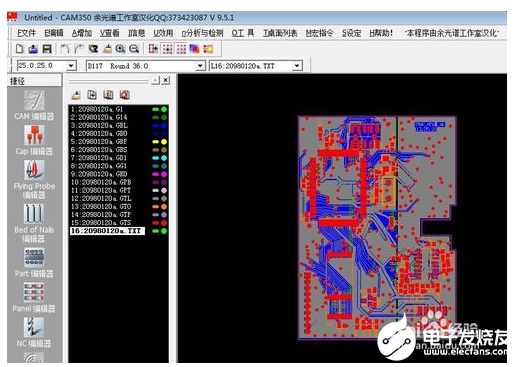Click the brush icon in layer panel
This screenshot has width=522, height=367.
(x=76, y=95)
